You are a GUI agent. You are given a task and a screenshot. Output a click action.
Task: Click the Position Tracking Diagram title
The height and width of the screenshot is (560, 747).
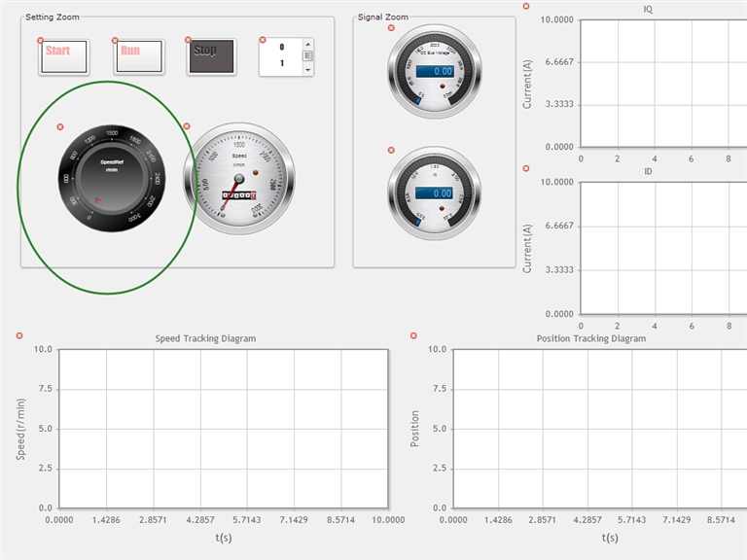[591, 338]
